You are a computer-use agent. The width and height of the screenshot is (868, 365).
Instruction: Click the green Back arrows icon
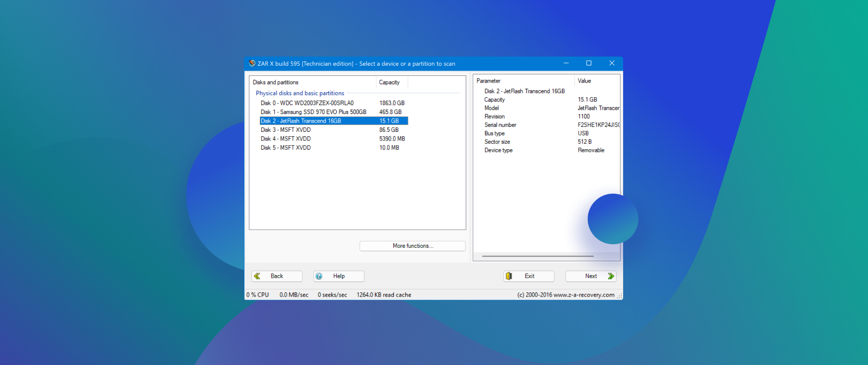(x=257, y=276)
